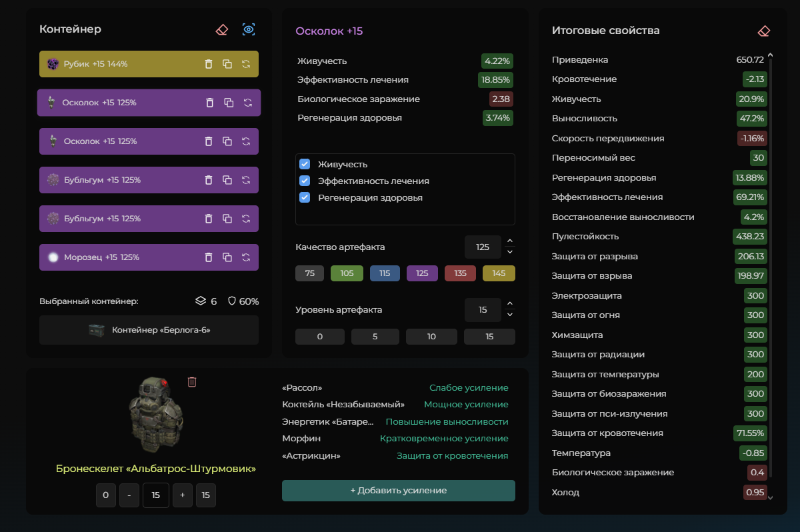Click the Пулестойкость value 438.23

pos(750,236)
